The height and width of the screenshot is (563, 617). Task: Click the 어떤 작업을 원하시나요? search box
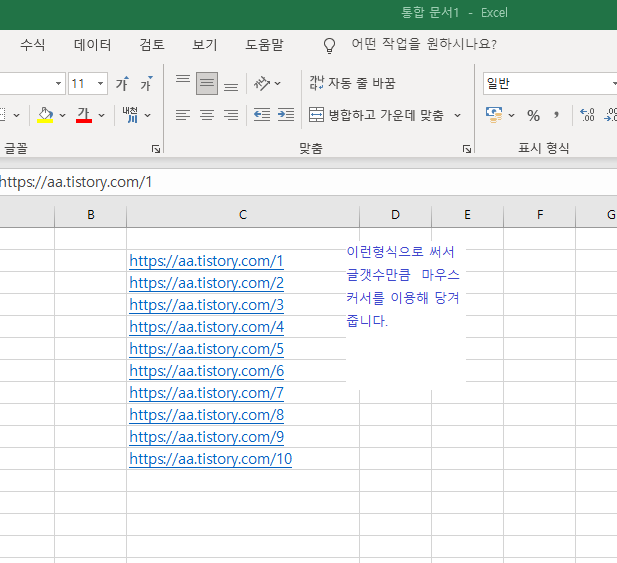click(x=424, y=44)
